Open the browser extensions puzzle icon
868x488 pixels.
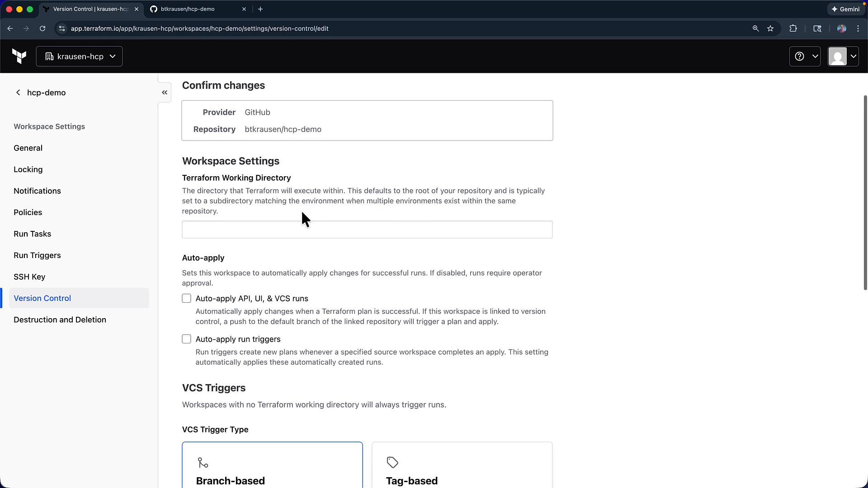(x=793, y=28)
